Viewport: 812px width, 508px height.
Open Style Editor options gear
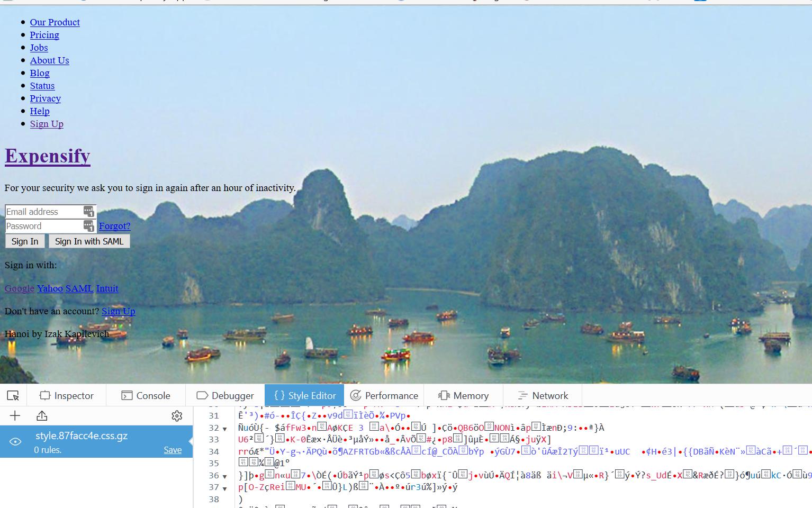coord(177,416)
